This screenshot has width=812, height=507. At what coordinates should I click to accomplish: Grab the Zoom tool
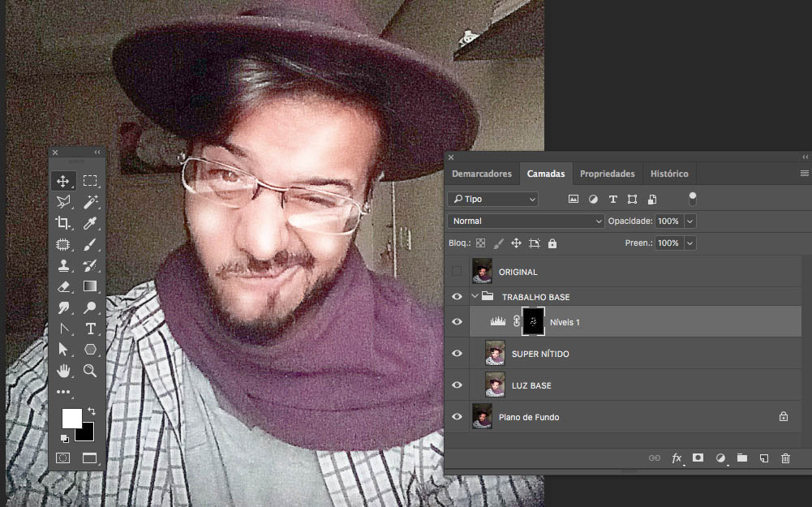[x=91, y=371]
